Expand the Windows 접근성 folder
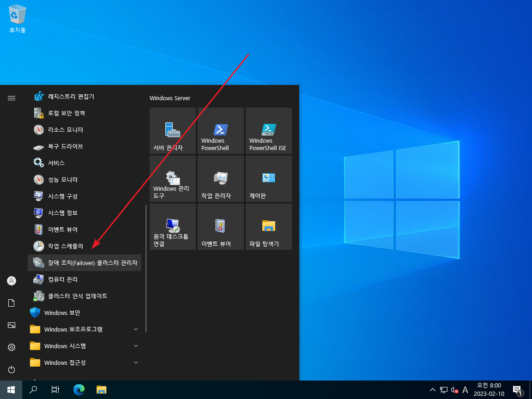 pyautogui.click(x=85, y=363)
